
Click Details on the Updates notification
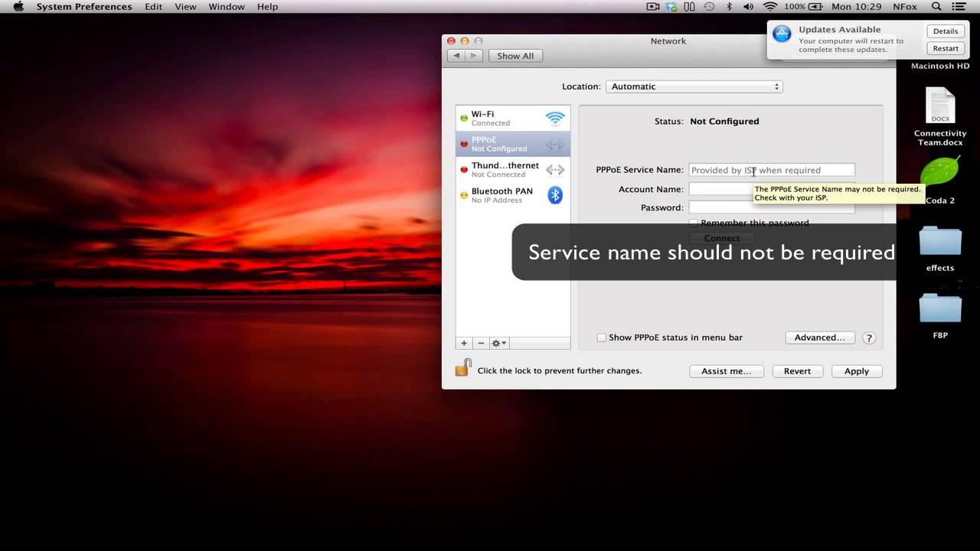point(946,31)
